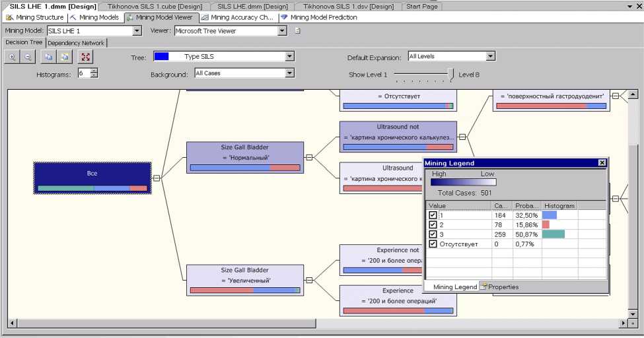644x338 pixels.
Task: Click the red Size to Fit icon
Action: click(x=85, y=57)
